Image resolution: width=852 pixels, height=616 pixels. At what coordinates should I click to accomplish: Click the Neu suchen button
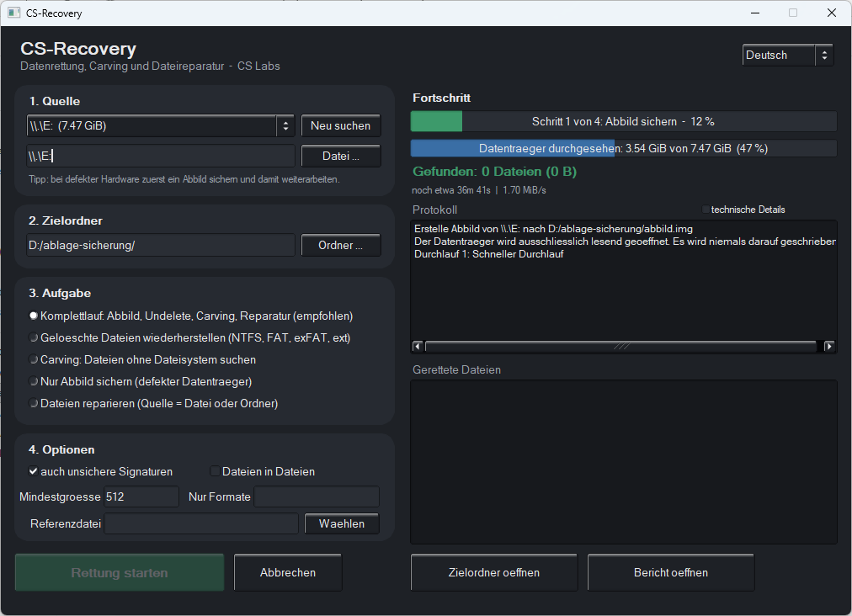click(x=341, y=125)
